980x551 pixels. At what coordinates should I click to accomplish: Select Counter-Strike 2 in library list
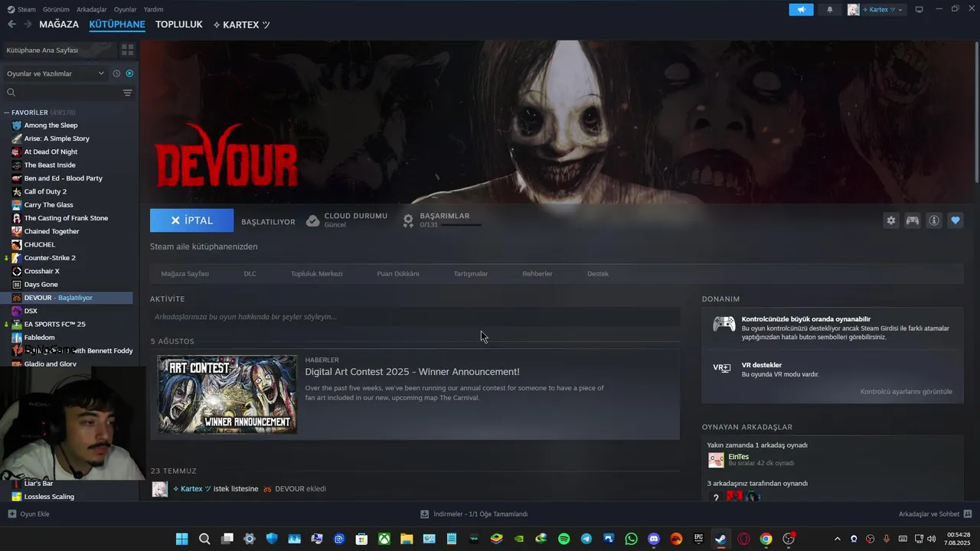pyautogui.click(x=50, y=258)
